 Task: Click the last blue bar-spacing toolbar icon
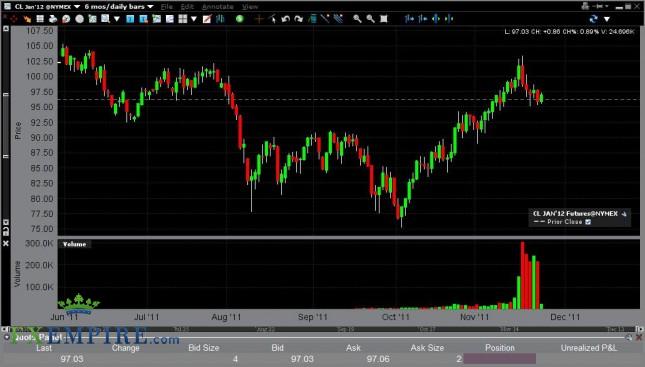point(449,19)
